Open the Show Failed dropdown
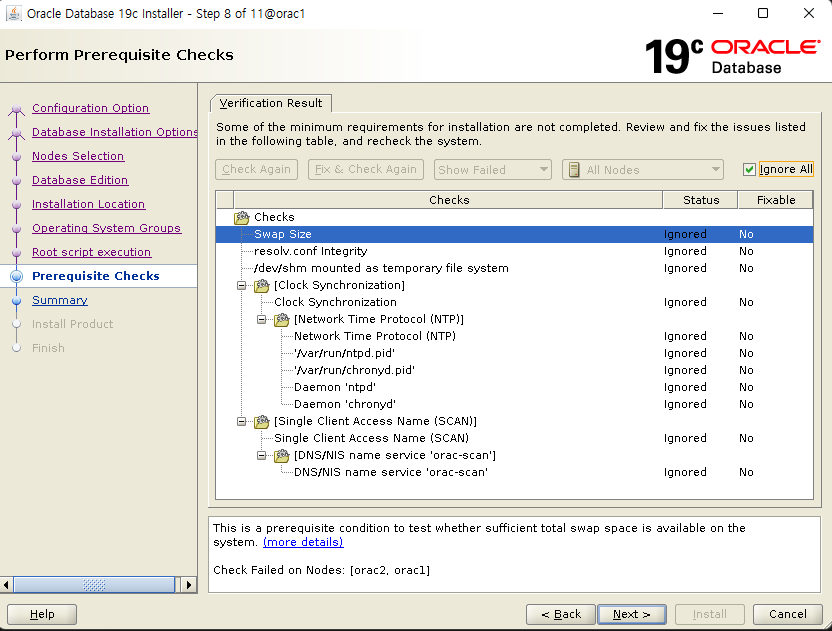The image size is (832, 631). 493,170
